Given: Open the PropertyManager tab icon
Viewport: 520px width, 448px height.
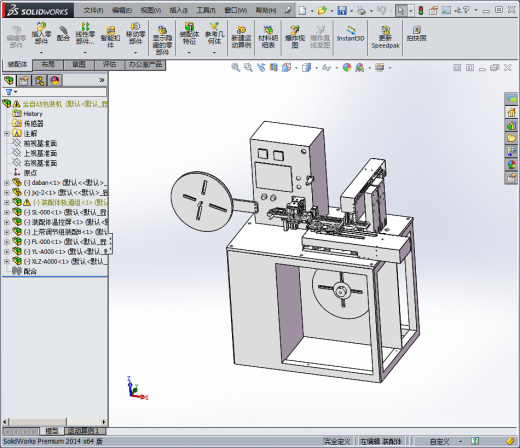Looking at the screenshot, I should point(24,81).
